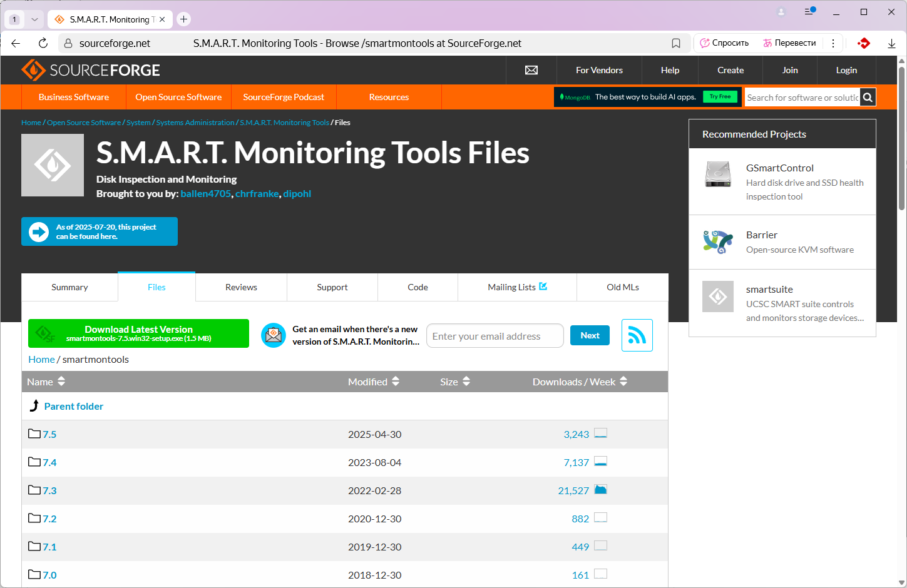Screen dimensions: 907x588
Task: Open the 7.2 folder
Action: click(49, 519)
